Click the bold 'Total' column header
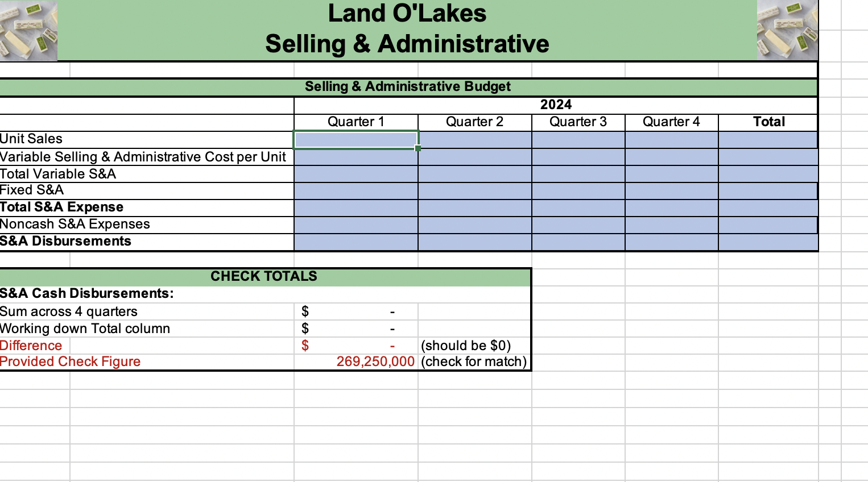The image size is (868, 482). coord(769,122)
